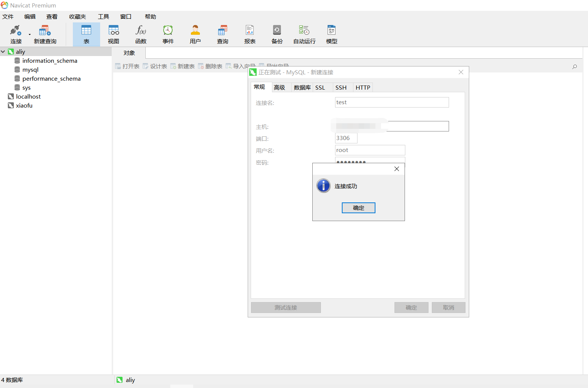Switch to HTTP tab in connection dialog
This screenshot has width=588, height=388.
pos(363,87)
